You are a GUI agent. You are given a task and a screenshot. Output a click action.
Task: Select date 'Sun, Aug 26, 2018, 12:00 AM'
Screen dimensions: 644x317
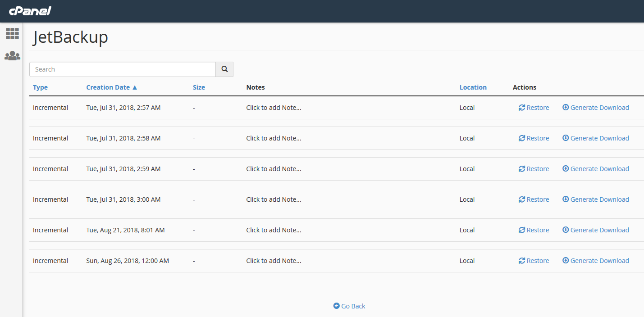(128, 261)
